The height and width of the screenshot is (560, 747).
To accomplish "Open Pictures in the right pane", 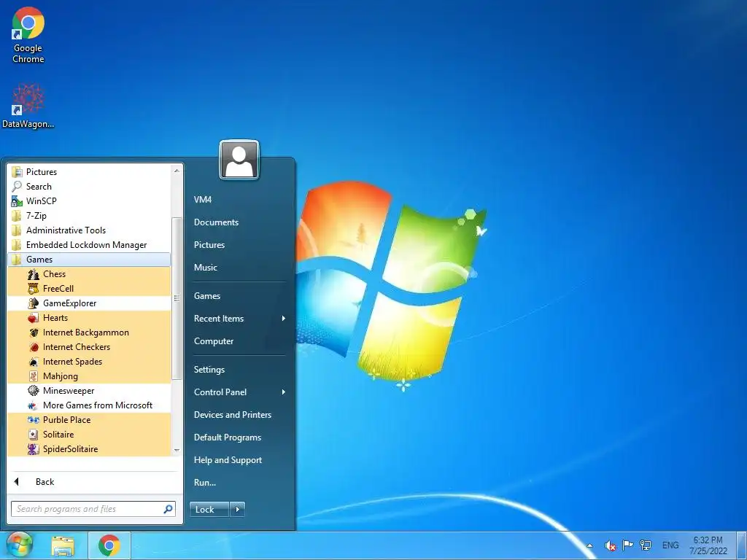I will point(209,245).
